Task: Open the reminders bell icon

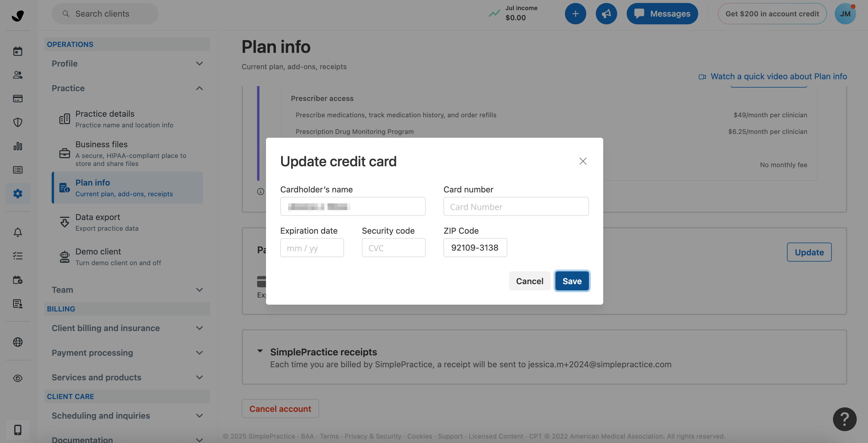Action: pos(18,232)
